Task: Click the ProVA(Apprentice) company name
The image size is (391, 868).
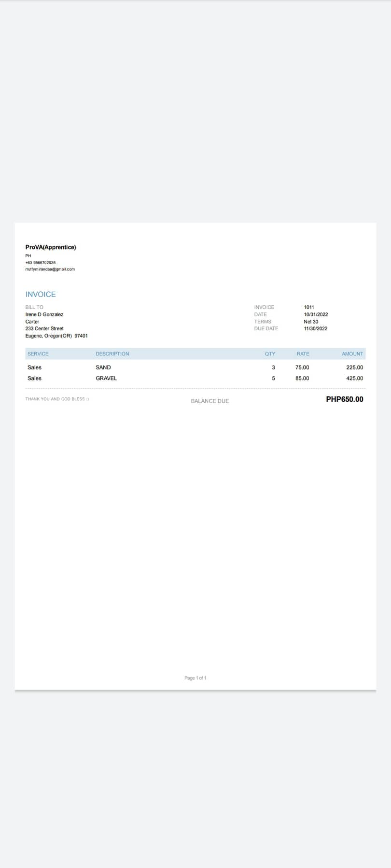Action: (51, 247)
